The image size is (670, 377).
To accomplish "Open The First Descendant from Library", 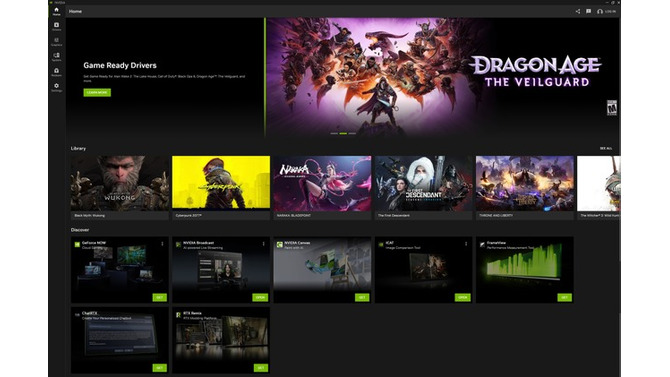I will pyautogui.click(x=423, y=187).
